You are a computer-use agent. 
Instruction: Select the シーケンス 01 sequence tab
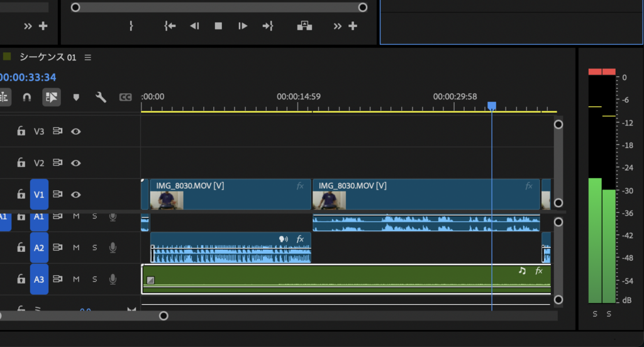point(48,57)
